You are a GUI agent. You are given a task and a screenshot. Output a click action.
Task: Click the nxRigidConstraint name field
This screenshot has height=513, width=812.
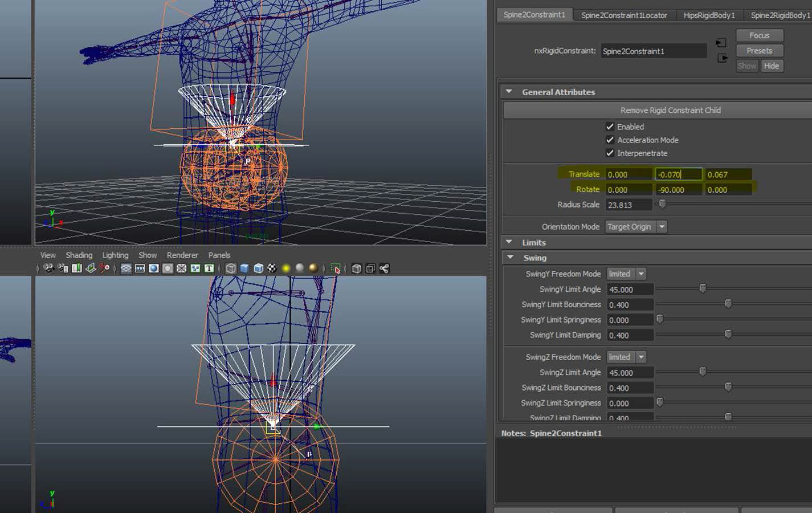[654, 51]
